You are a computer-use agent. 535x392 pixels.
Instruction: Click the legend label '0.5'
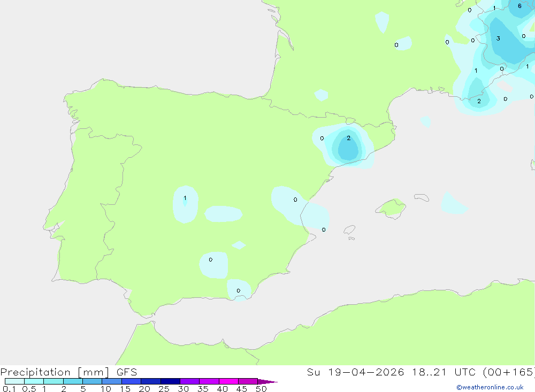coord(29,389)
